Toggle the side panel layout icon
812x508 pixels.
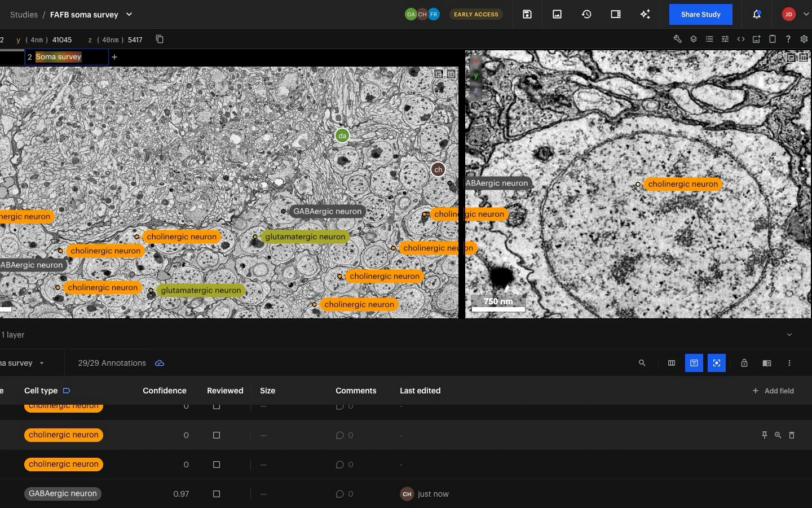616,14
